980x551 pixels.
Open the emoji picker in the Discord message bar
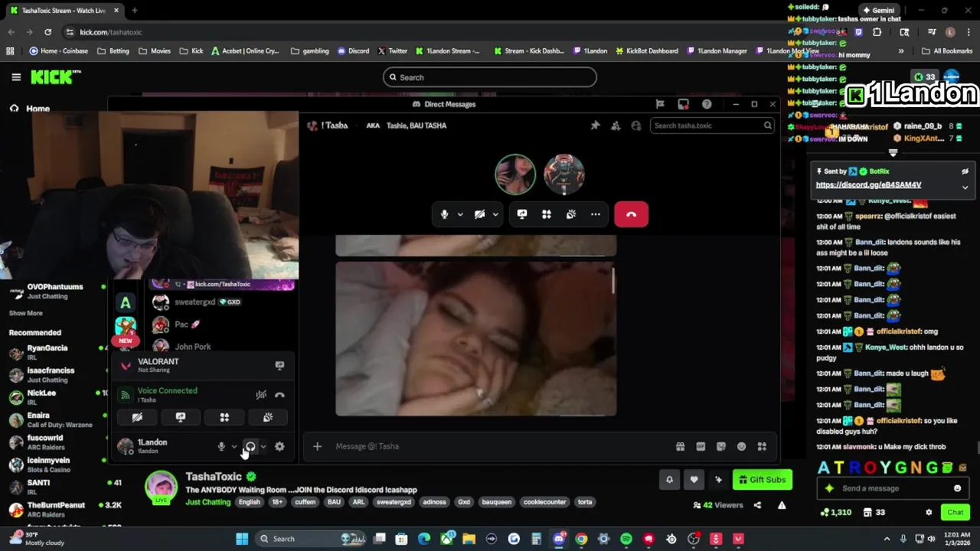741,446
